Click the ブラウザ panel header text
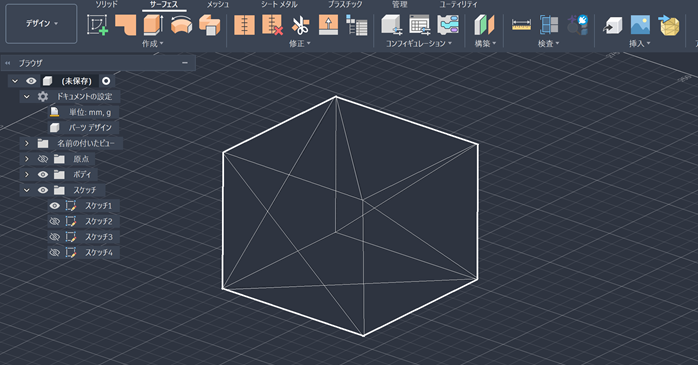 pyautogui.click(x=30, y=63)
